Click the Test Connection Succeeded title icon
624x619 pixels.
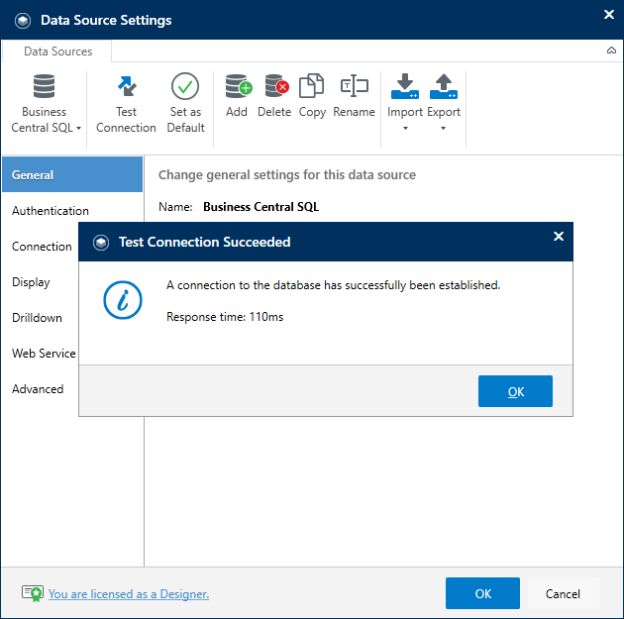[101, 242]
